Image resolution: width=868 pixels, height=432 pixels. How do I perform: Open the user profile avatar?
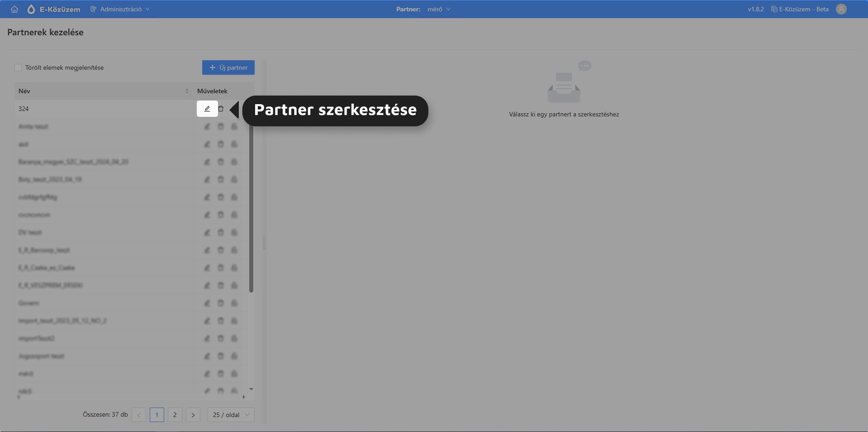pos(841,9)
